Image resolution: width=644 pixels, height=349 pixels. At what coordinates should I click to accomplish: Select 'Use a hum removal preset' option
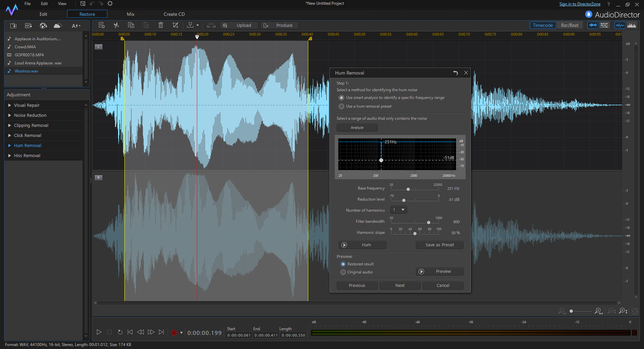(341, 106)
